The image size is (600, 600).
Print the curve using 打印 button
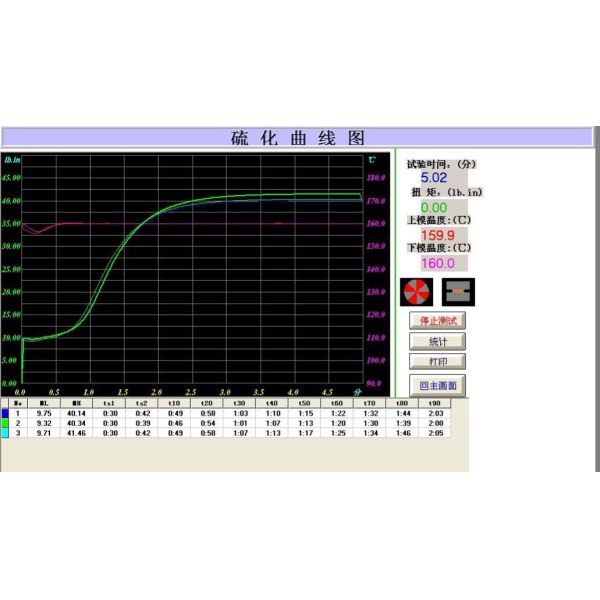437,361
